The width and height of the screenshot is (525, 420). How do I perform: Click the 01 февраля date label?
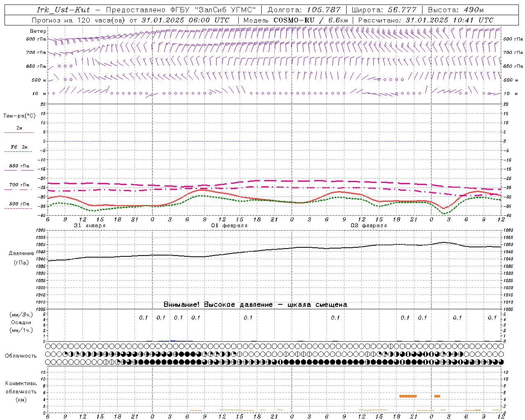(229, 226)
